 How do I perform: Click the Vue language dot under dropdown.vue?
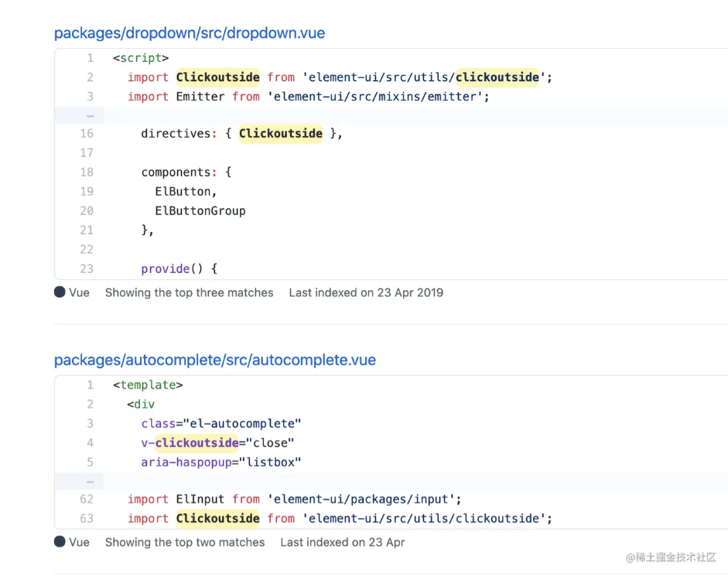coord(60,292)
